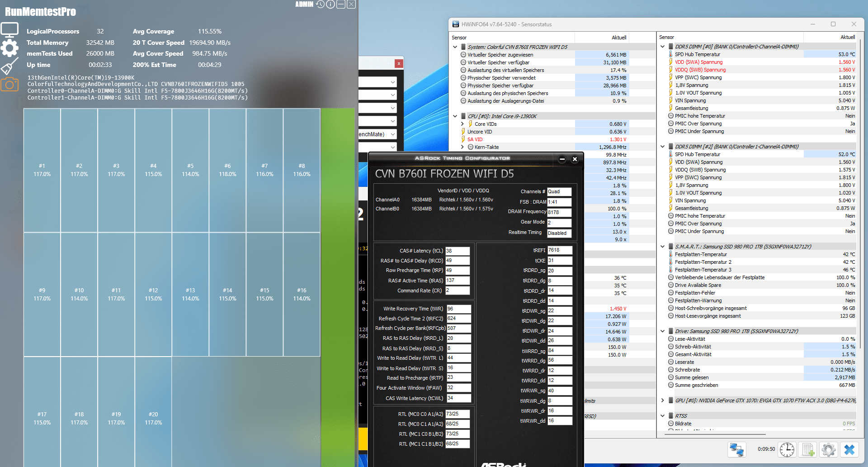Select 'Festplatten-Temperatur 3' row
868x467 pixels.
click(x=762, y=270)
